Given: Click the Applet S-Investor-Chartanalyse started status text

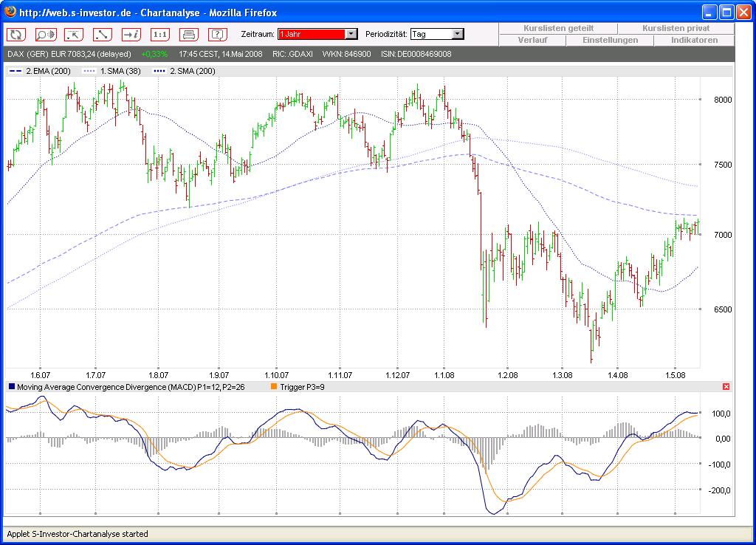Looking at the screenshot, I should [x=77, y=534].
